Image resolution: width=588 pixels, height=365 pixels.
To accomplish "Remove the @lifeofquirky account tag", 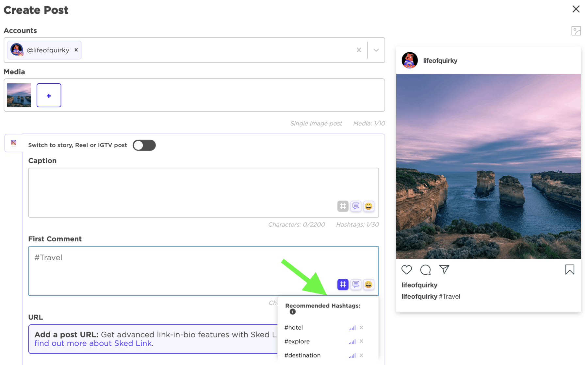I will 76,50.
